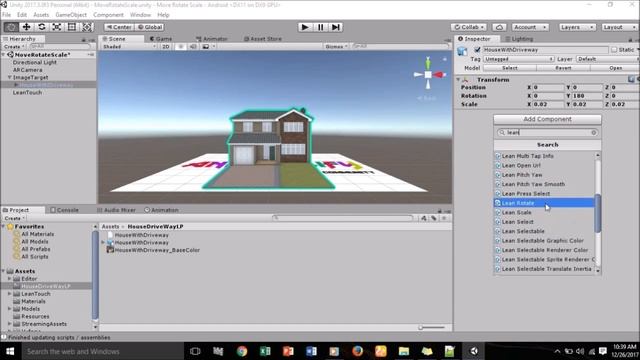Screen dimensions: 640x360
Task: Switch to the Asset Store tab
Action: pos(262,39)
